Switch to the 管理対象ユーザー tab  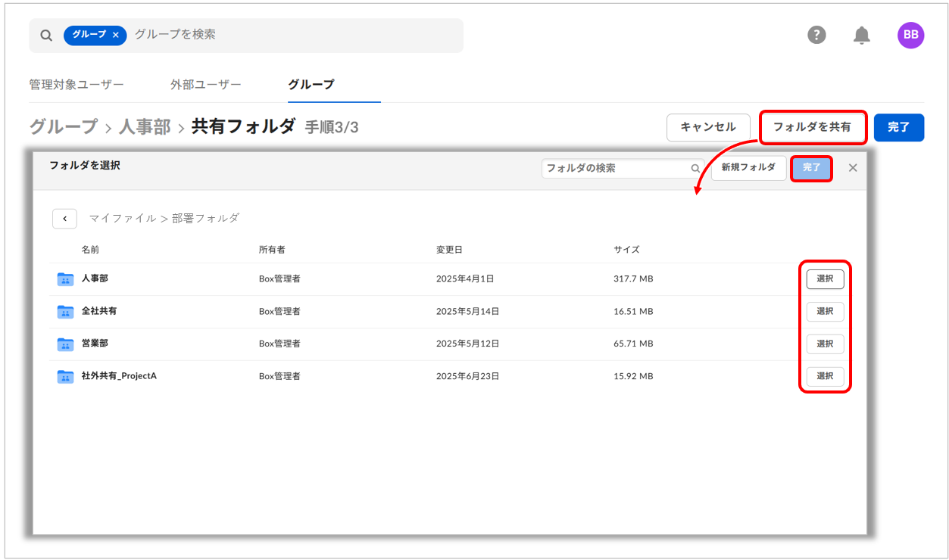tap(76, 85)
